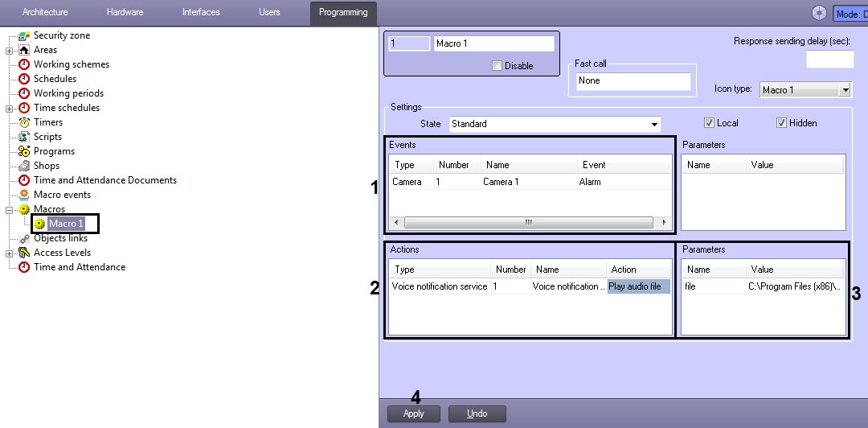
Task: Toggle the Hidden checkbox
Action: click(x=781, y=123)
